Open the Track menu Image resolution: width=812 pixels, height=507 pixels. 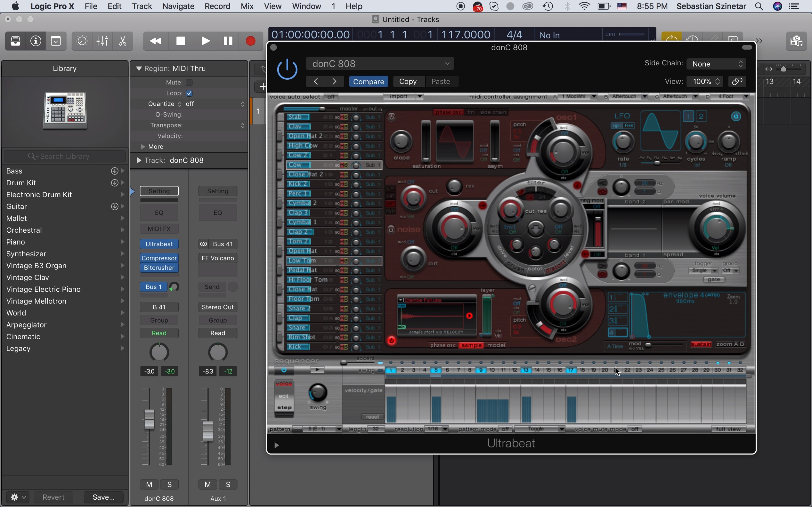pyautogui.click(x=142, y=6)
